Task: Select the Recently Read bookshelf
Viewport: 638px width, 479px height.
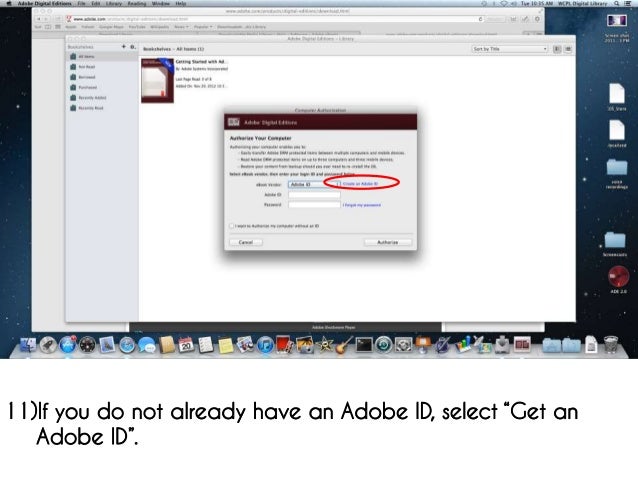Action: pyautogui.click(x=102, y=108)
